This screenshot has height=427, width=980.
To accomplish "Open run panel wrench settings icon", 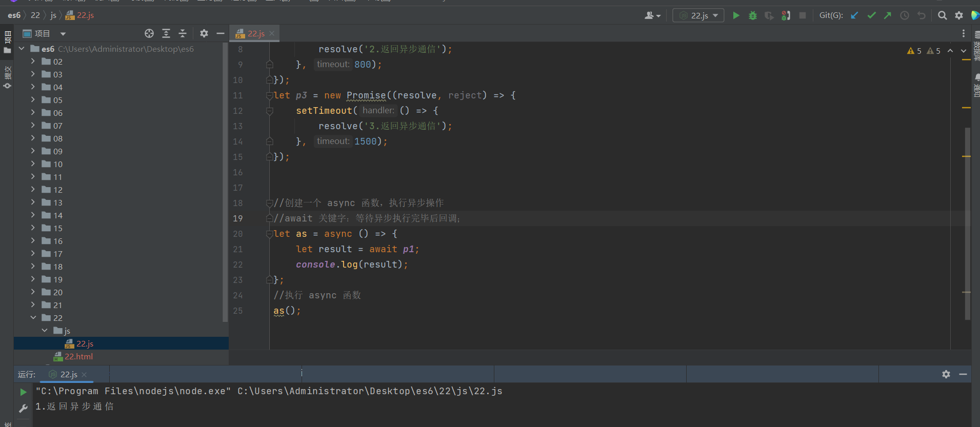I will (23, 408).
